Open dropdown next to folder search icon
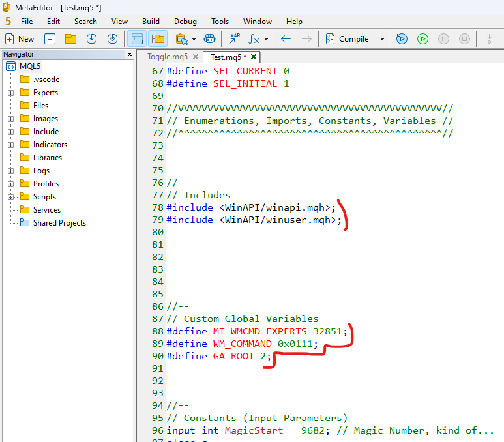 tap(194, 39)
